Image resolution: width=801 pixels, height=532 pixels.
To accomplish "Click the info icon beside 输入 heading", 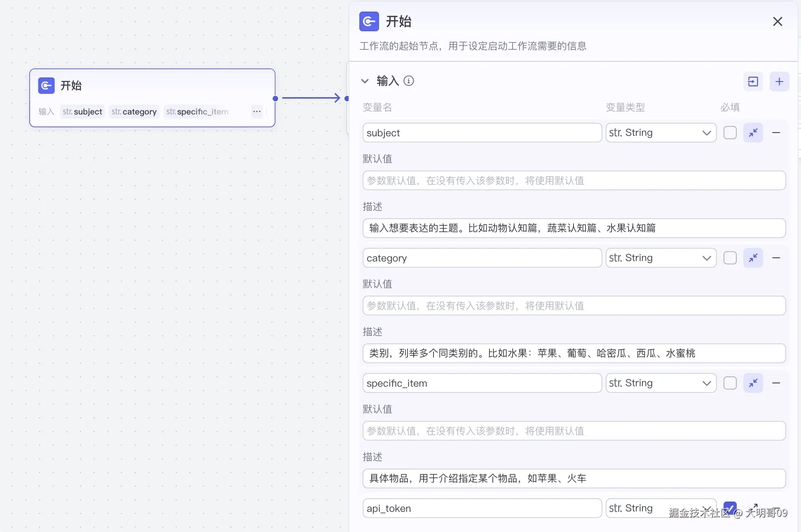I will [408, 81].
